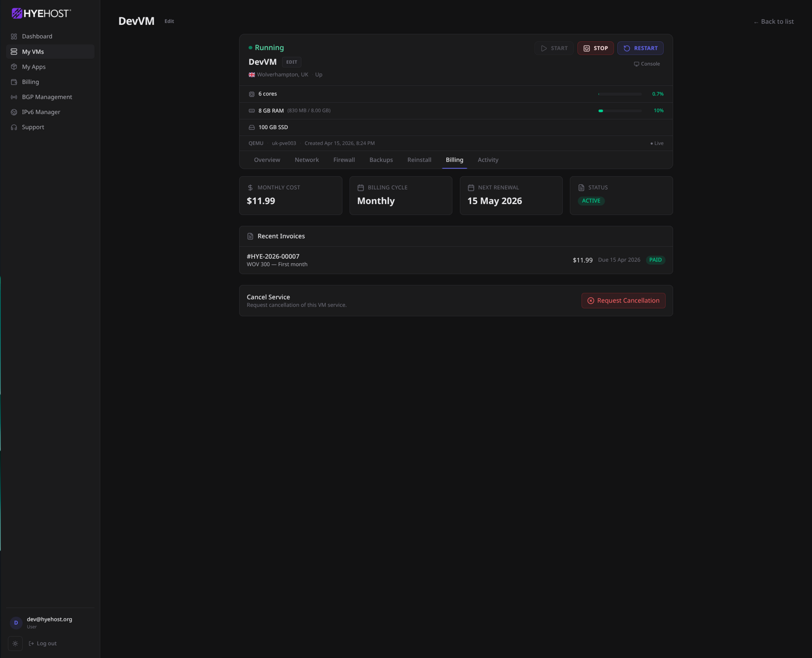Select My Apps in the sidebar
This screenshot has height=658, width=812.
(34, 67)
